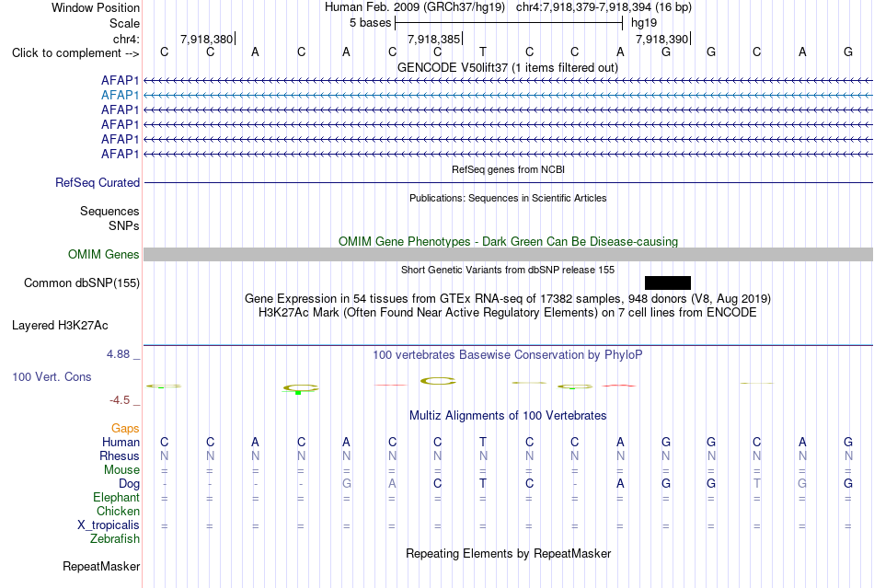Viewport: 874px width, 588px height.
Task: Click the orange Gaps label
Action: pyautogui.click(x=125, y=429)
